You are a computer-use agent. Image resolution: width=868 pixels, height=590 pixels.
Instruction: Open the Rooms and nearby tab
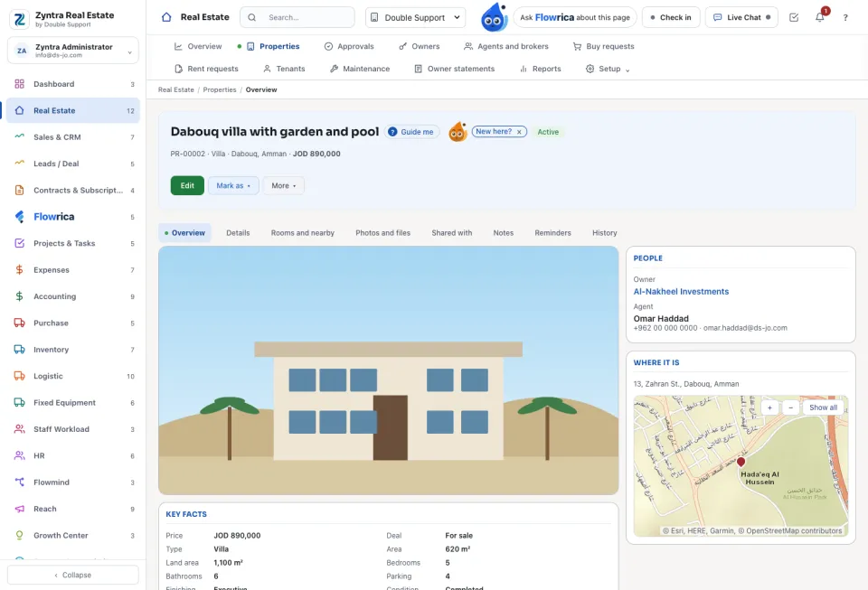click(303, 233)
